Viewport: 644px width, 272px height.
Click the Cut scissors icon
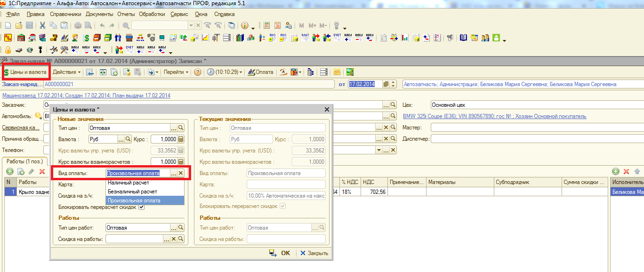point(42,25)
